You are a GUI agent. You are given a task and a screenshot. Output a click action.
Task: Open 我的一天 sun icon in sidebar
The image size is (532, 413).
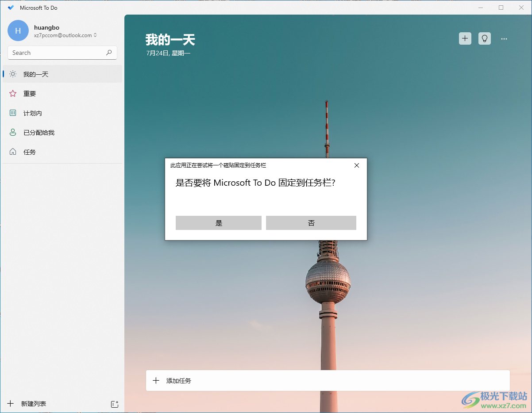tap(13, 74)
